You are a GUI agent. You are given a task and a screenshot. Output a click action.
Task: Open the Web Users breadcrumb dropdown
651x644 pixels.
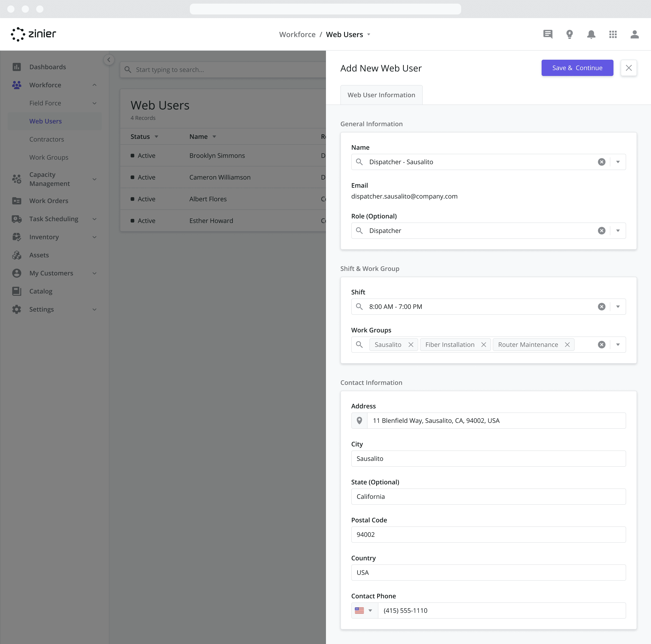[x=369, y=34]
